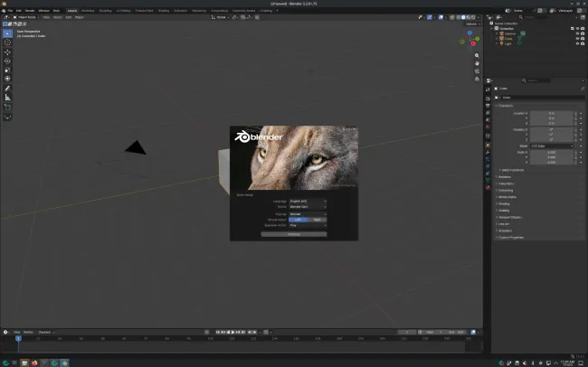Hide the Light in viewport via eye icon

(x=577, y=43)
